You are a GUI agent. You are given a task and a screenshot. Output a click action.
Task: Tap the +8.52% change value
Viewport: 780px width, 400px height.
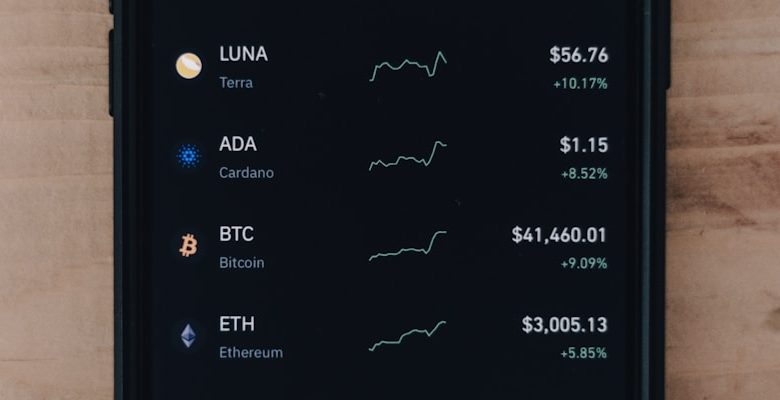pyautogui.click(x=585, y=174)
